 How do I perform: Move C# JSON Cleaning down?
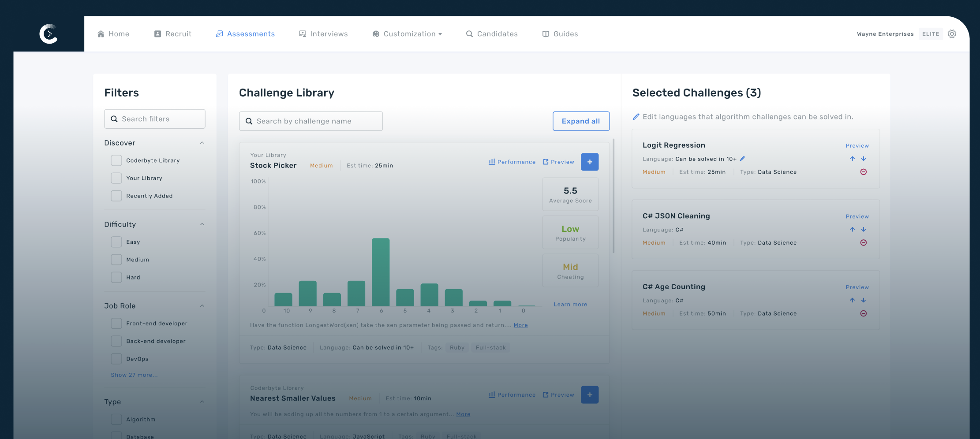pyautogui.click(x=863, y=230)
